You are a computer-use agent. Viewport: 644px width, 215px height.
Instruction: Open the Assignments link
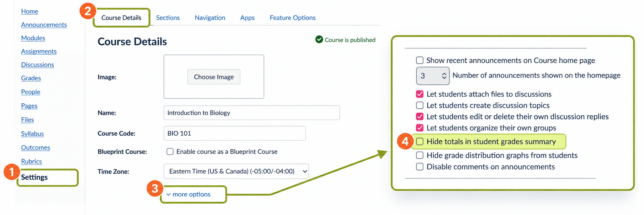[39, 51]
